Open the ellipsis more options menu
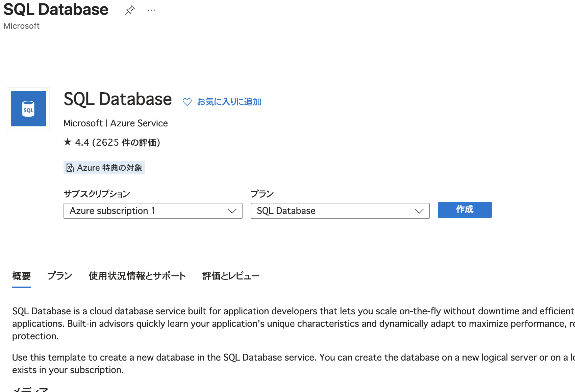Viewport: 575px width, 392px height. click(x=151, y=10)
